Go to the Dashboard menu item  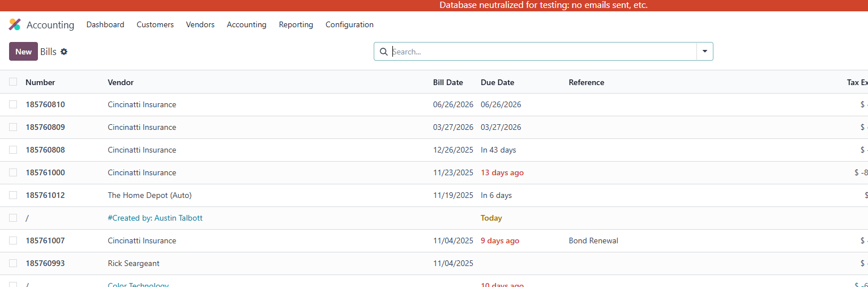click(105, 25)
